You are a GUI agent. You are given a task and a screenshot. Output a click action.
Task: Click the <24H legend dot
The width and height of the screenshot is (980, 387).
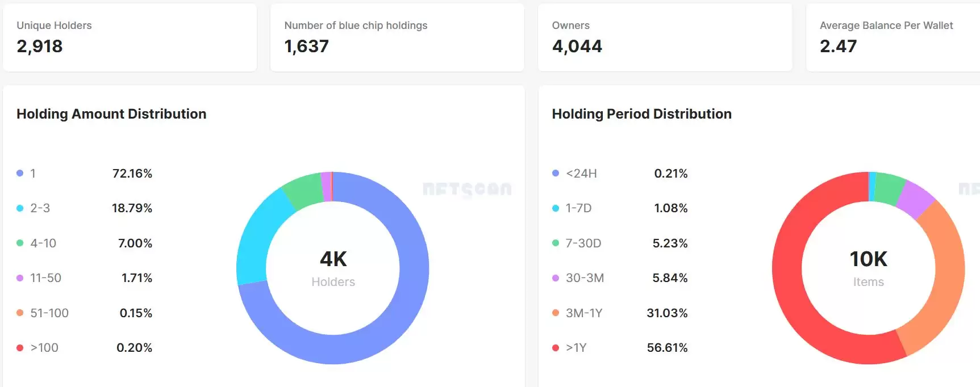[x=556, y=173]
